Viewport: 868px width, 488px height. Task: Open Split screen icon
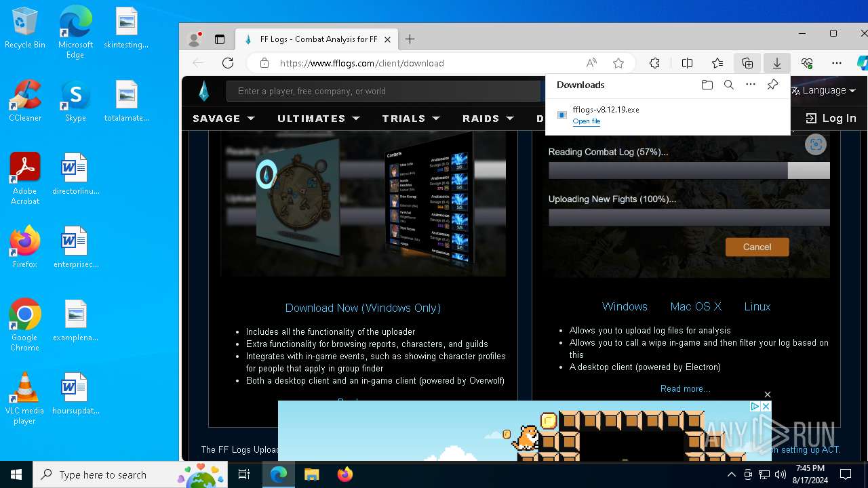point(687,63)
